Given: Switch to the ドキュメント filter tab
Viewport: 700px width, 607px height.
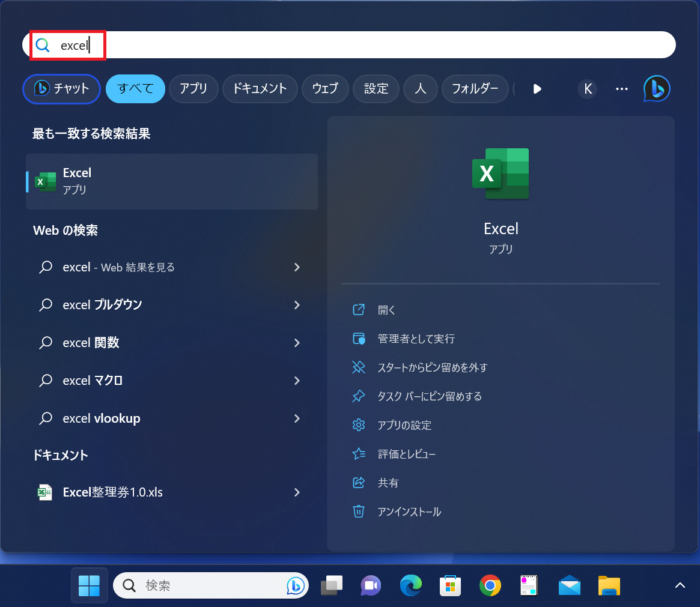Looking at the screenshot, I should pyautogui.click(x=260, y=89).
